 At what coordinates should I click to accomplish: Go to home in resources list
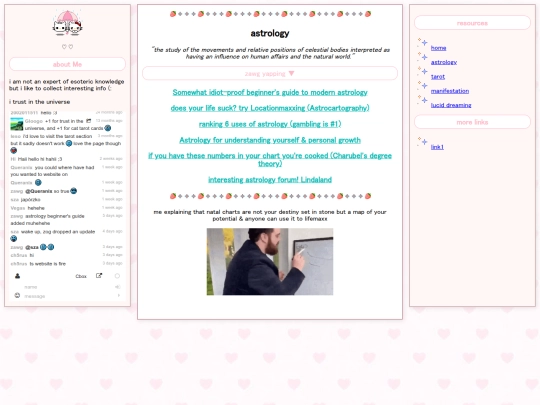click(x=438, y=48)
